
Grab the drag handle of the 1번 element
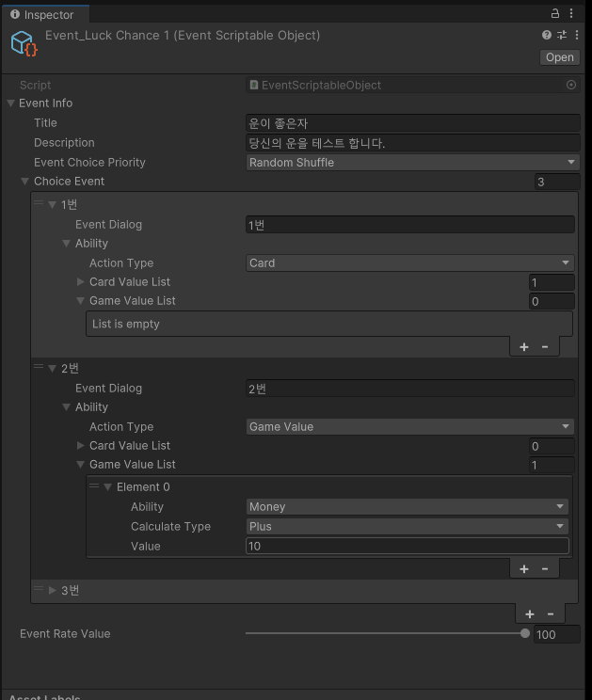(39, 203)
